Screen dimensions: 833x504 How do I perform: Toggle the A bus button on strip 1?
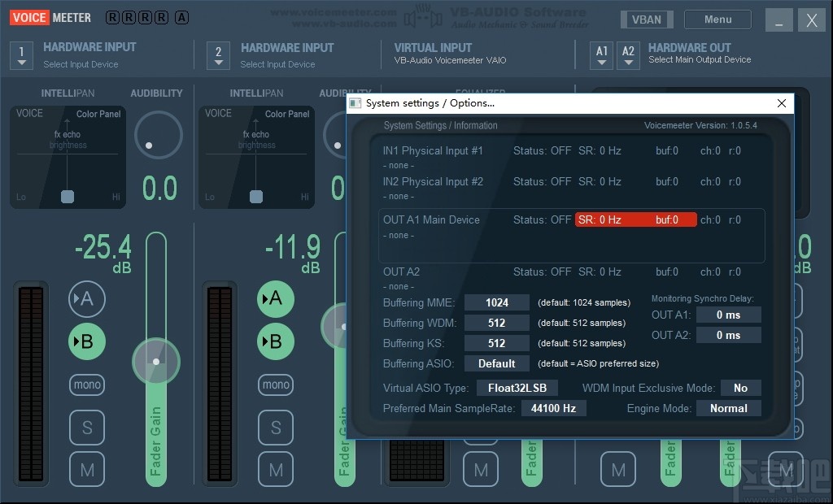pos(86,299)
